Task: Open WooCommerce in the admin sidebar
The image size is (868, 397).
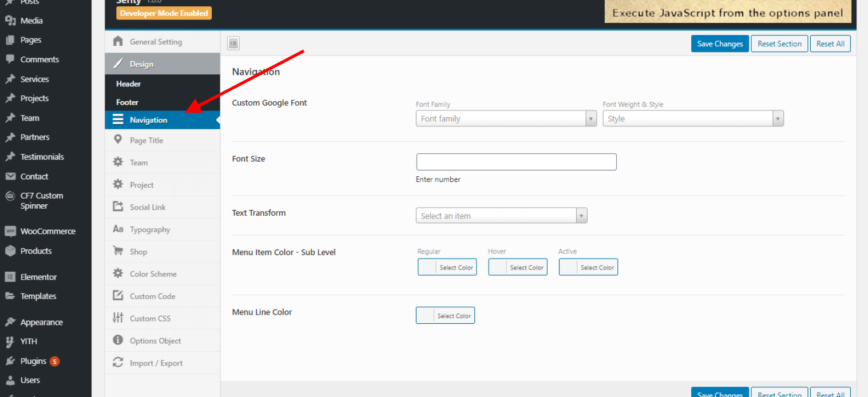Action: click(47, 231)
